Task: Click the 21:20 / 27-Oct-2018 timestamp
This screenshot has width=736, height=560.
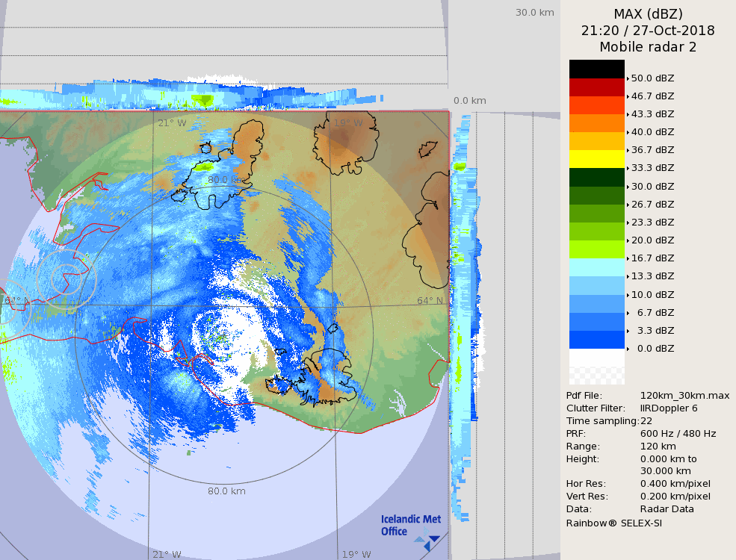Action: click(x=648, y=31)
